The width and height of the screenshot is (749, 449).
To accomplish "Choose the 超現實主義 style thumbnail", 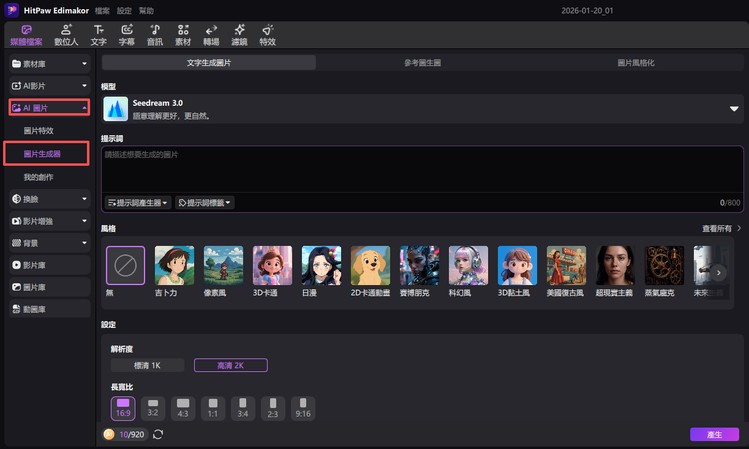I will (x=615, y=266).
